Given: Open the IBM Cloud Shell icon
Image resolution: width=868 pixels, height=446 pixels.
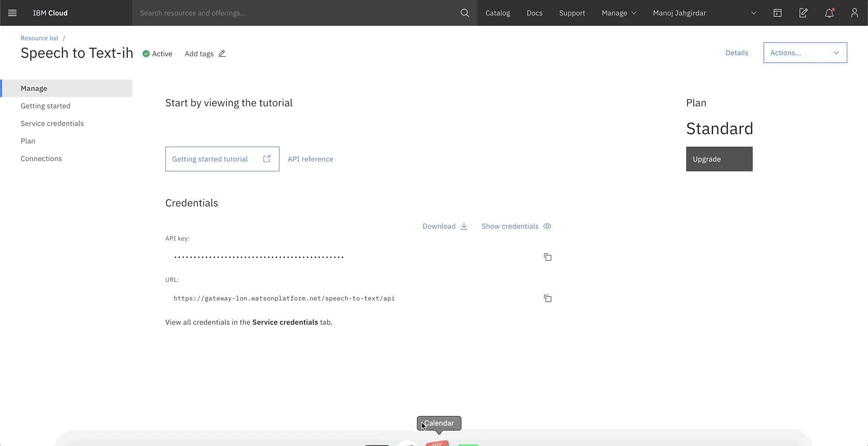Looking at the screenshot, I should tap(777, 13).
